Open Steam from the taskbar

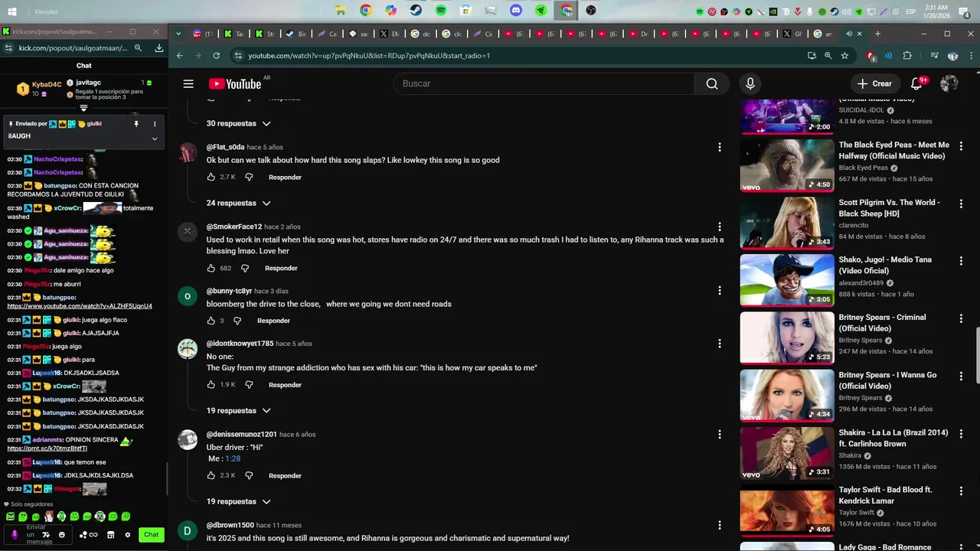415,11
